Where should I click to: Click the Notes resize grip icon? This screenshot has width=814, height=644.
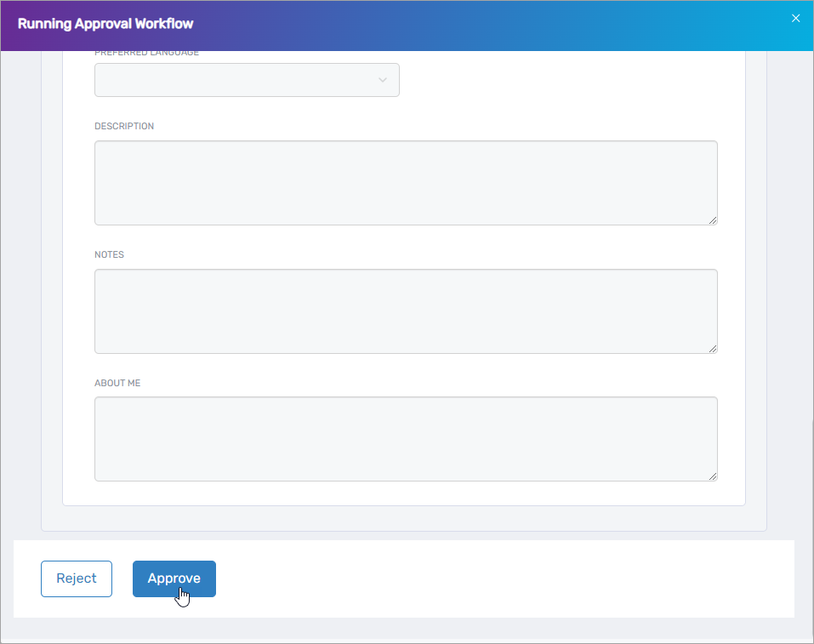(x=713, y=349)
